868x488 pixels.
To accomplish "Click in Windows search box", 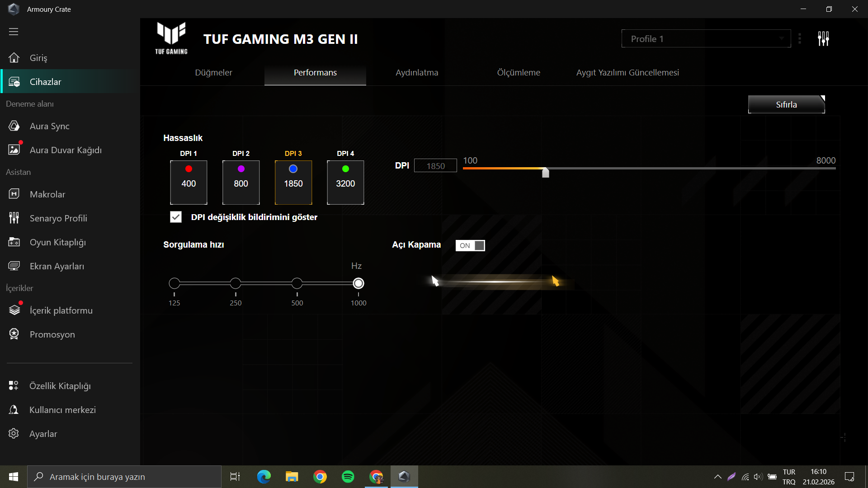I will pyautogui.click(x=124, y=477).
